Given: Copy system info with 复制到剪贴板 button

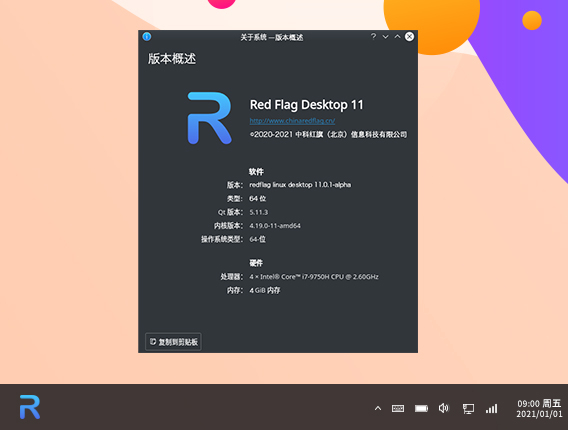Looking at the screenshot, I should click(174, 342).
